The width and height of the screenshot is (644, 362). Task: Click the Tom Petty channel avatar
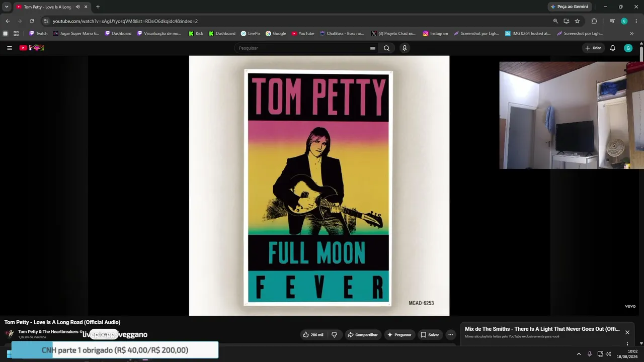(10, 334)
